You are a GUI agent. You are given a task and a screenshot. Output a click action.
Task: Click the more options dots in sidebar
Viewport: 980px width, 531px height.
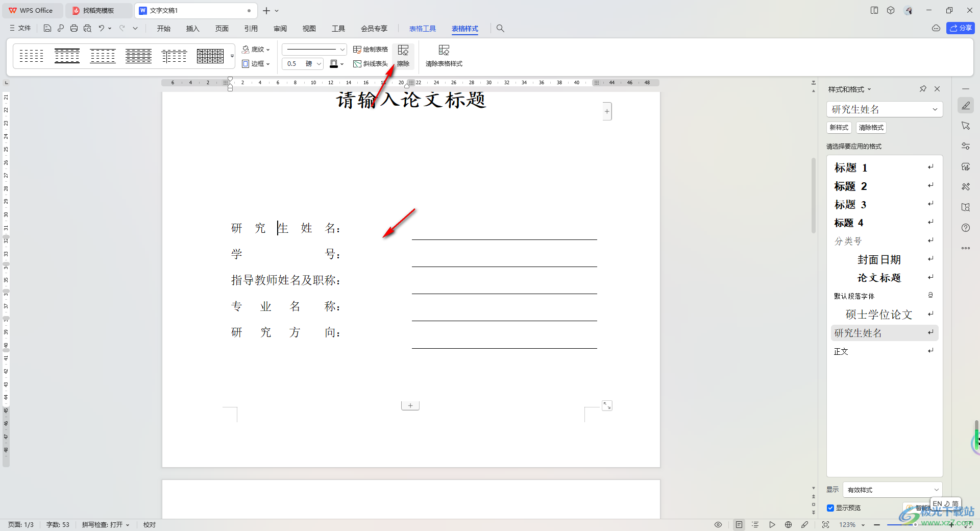(x=966, y=248)
